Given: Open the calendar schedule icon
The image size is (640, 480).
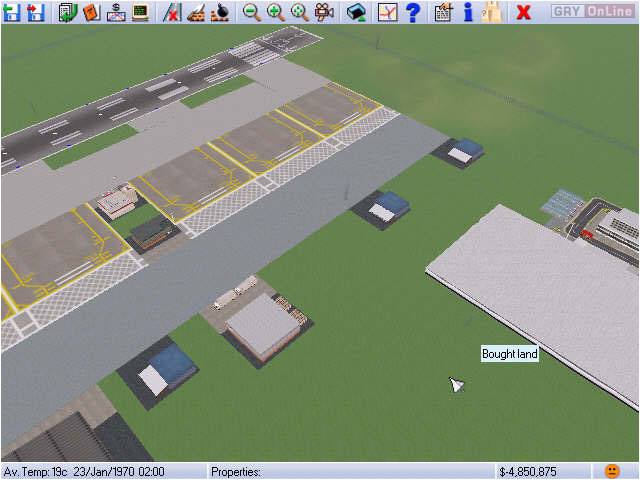Looking at the screenshot, I should (x=443, y=12).
